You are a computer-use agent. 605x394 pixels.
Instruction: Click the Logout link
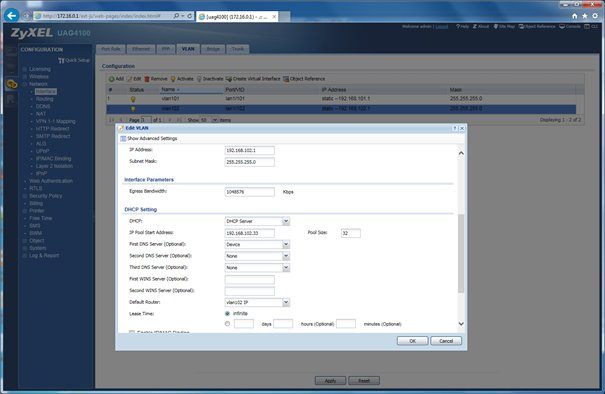(x=442, y=27)
